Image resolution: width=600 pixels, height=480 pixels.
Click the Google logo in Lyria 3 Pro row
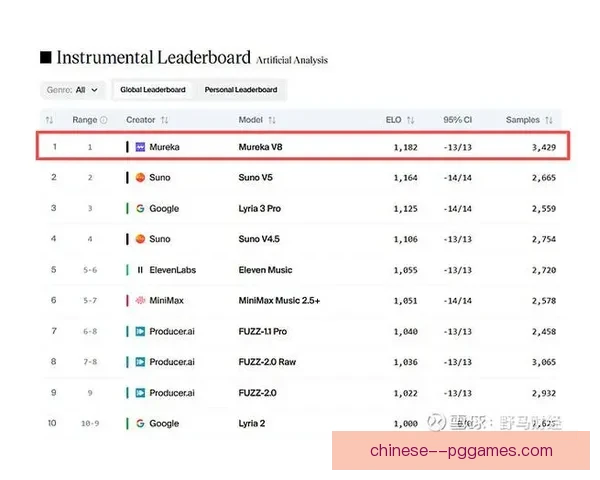click(x=140, y=209)
